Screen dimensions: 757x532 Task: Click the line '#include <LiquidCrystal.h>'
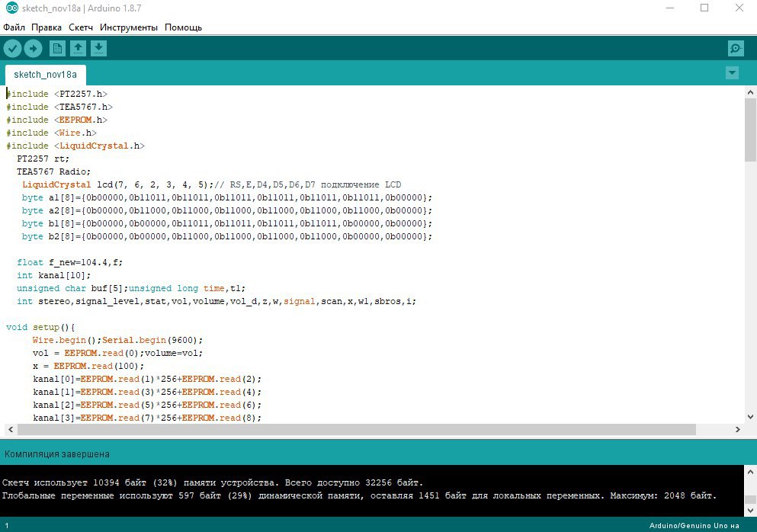(x=75, y=146)
